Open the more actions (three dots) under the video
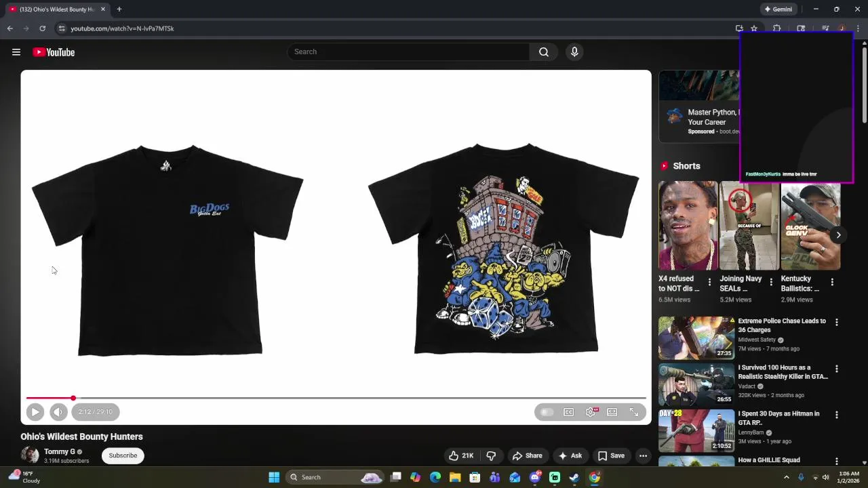Viewport: 868px width, 488px height. click(x=643, y=455)
